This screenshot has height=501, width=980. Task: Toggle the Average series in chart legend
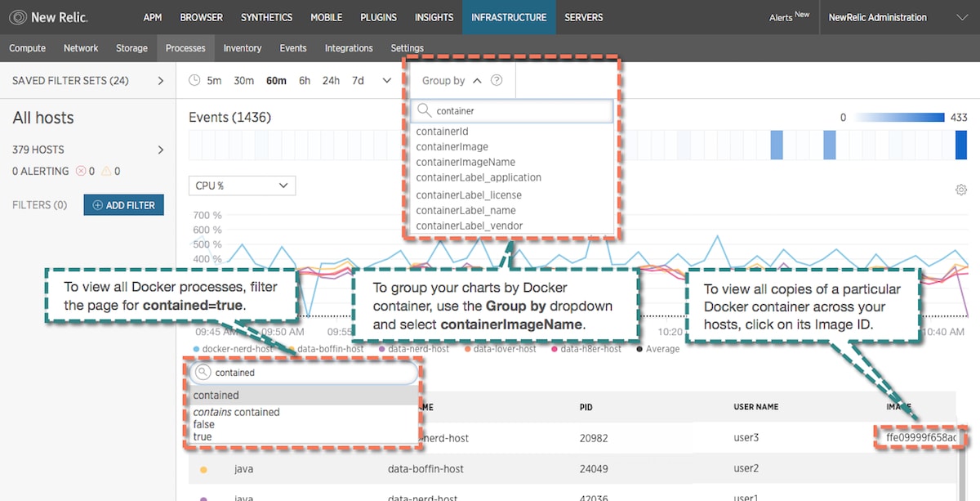657,349
